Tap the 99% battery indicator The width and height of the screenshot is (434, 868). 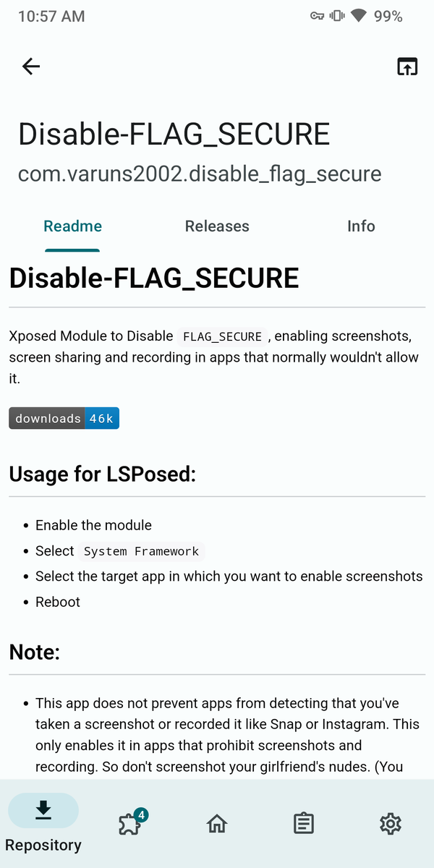click(x=388, y=16)
